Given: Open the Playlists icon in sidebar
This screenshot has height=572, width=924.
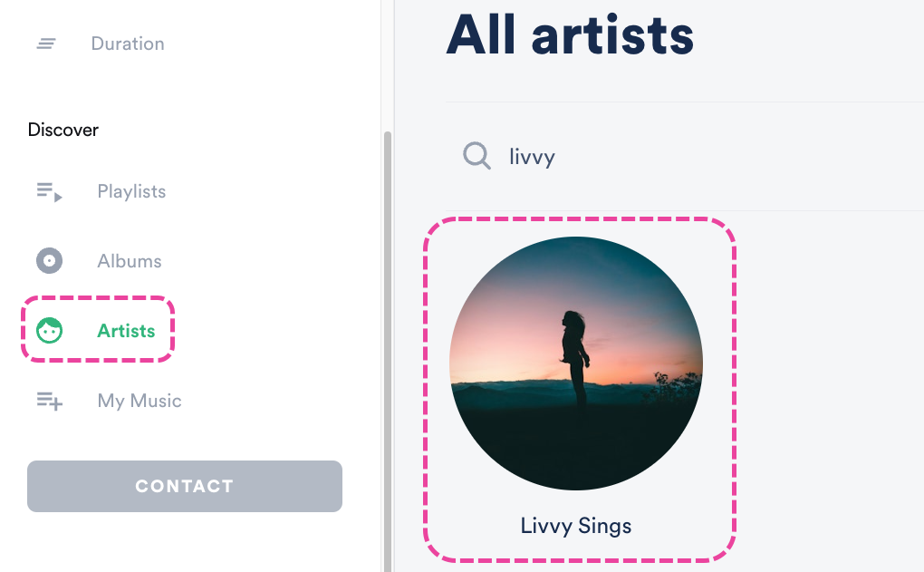Looking at the screenshot, I should tap(49, 191).
